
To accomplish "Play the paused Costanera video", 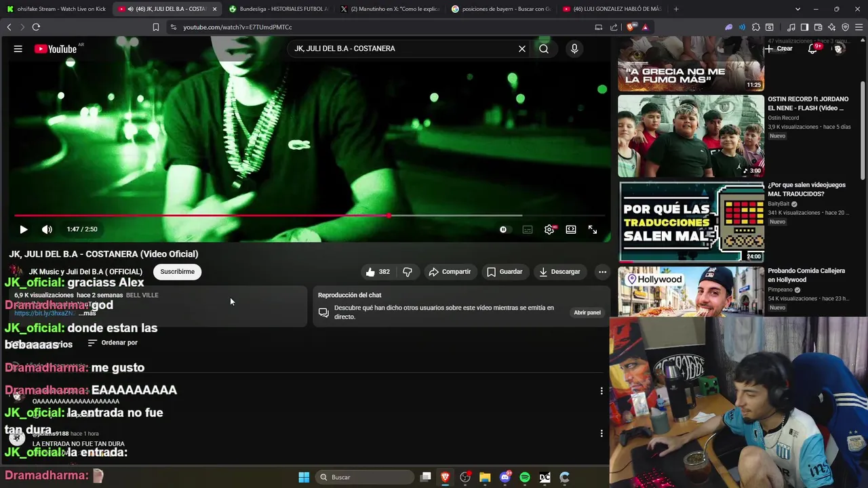I will (x=24, y=229).
